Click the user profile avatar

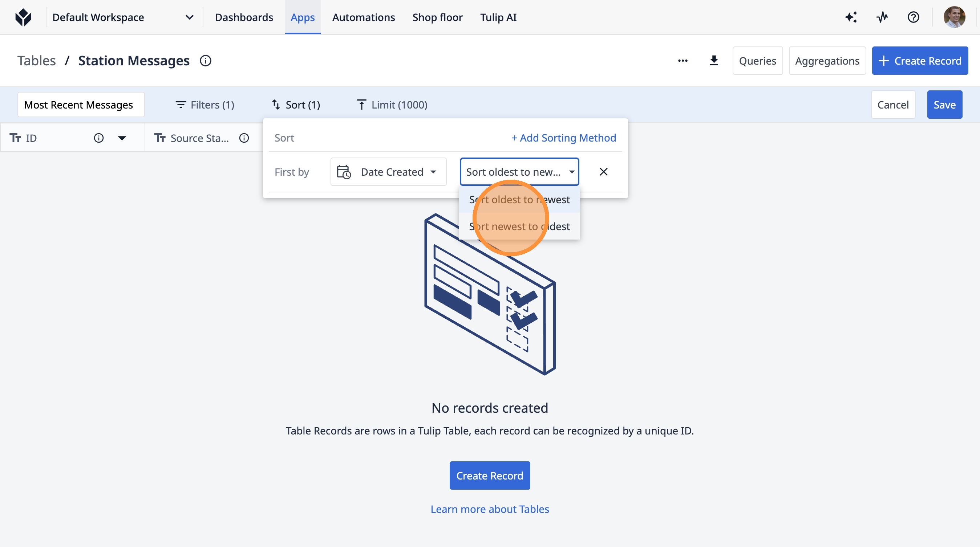(954, 17)
